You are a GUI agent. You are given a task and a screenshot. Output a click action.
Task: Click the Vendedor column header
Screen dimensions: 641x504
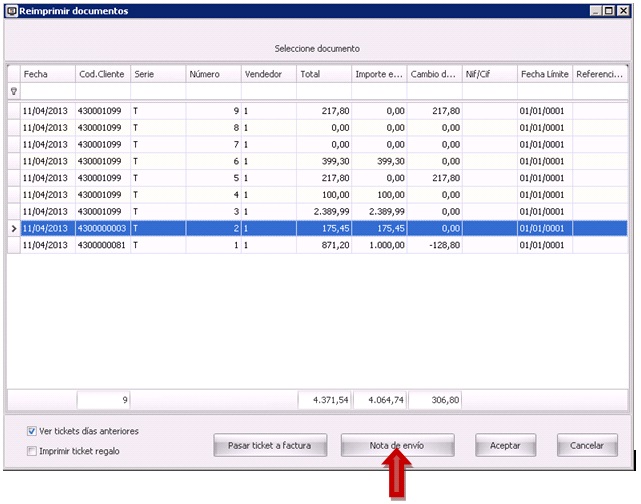(268, 74)
